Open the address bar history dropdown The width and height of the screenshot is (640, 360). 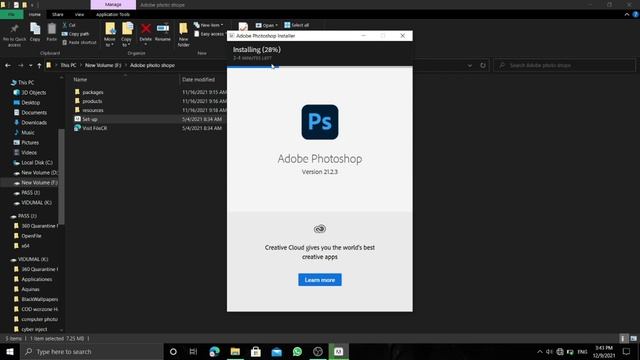[470, 65]
